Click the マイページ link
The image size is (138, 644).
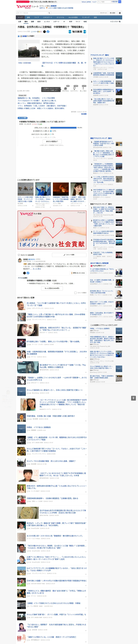pos(103,13)
